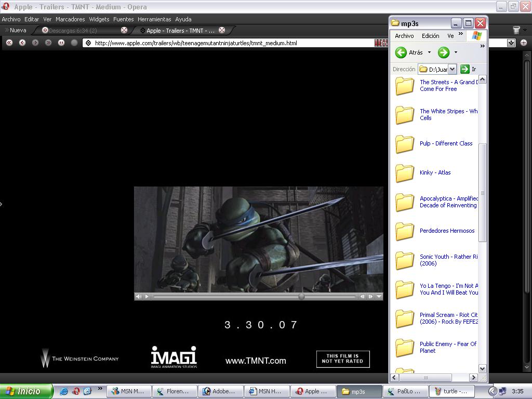Click The Weinstein Company logo
532x399 pixels.
tap(79, 358)
